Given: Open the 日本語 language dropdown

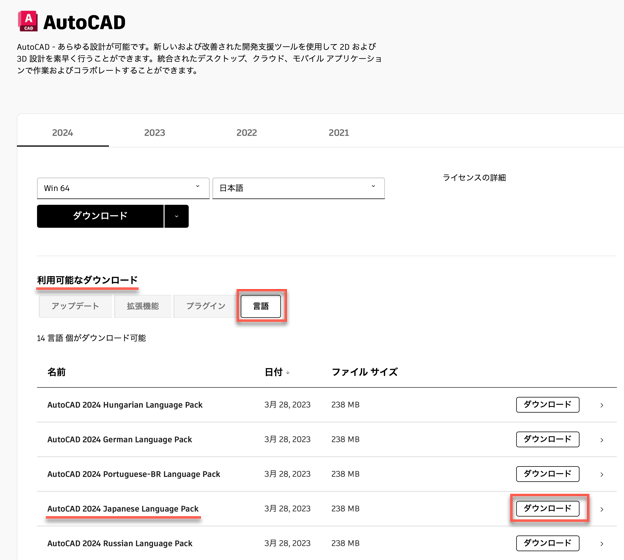Looking at the screenshot, I should (x=298, y=188).
